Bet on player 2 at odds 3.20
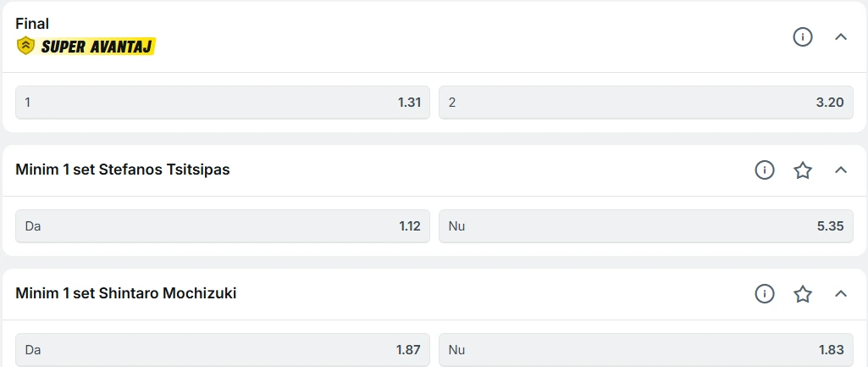This screenshot has width=868, height=367. 645,103
